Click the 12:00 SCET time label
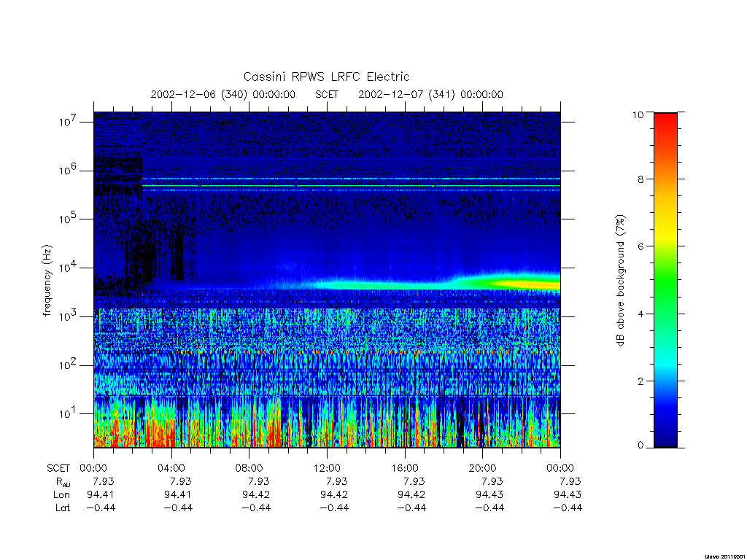 coord(327,468)
